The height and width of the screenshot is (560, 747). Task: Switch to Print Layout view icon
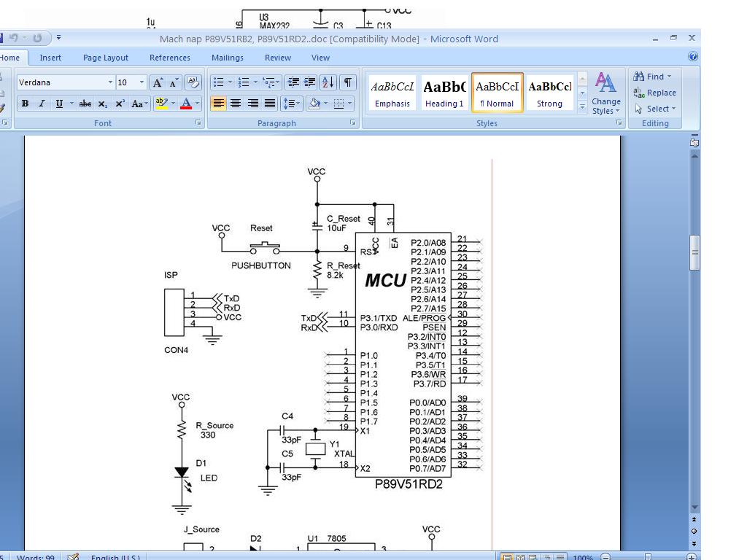(508, 556)
